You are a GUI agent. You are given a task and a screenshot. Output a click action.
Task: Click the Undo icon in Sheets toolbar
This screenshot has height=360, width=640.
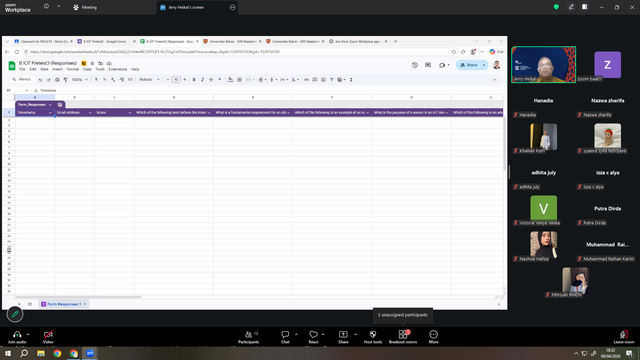click(x=40, y=80)
